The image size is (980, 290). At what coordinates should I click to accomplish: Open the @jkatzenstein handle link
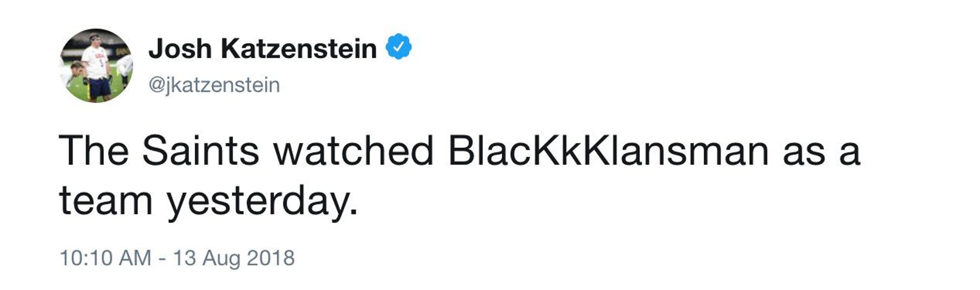click(x=214, y=85)
